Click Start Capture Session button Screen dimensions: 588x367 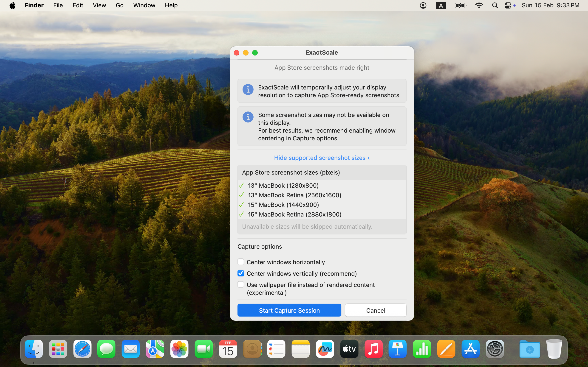tap(289, 310)
